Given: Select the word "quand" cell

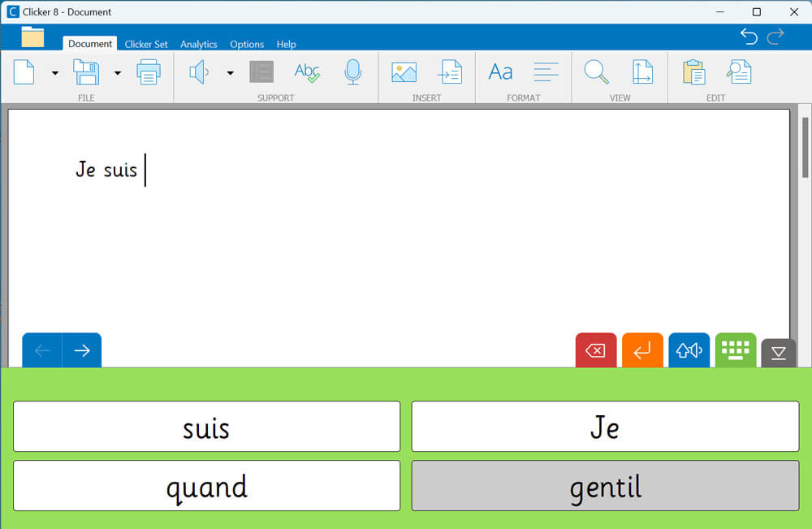Looking at the screenshot, I should tap(206, 486).
